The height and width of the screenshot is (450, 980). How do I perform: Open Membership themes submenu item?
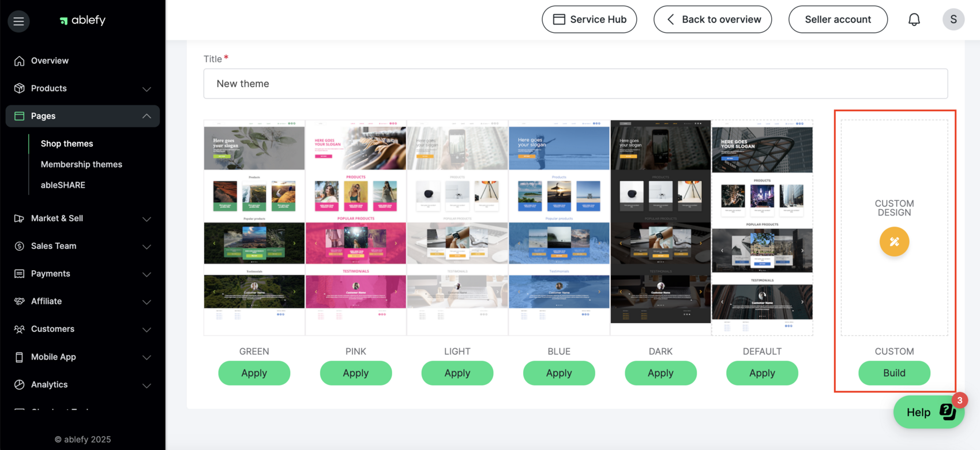point(81,164)
